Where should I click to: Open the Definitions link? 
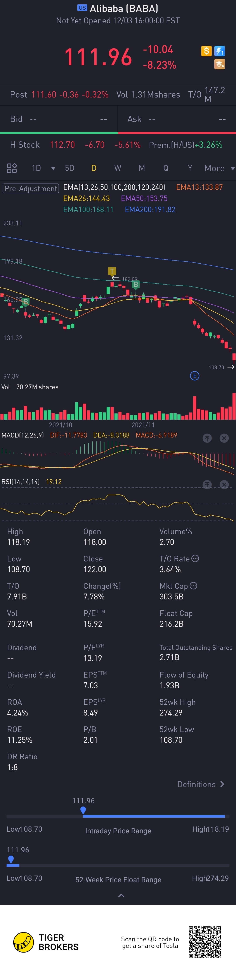(196, 784)
